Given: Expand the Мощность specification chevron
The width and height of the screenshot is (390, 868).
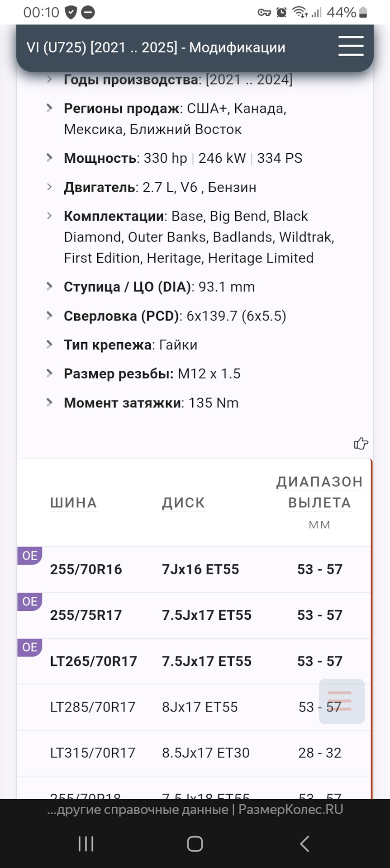Looking at the screenshot, I should click(x=49, y=158).
